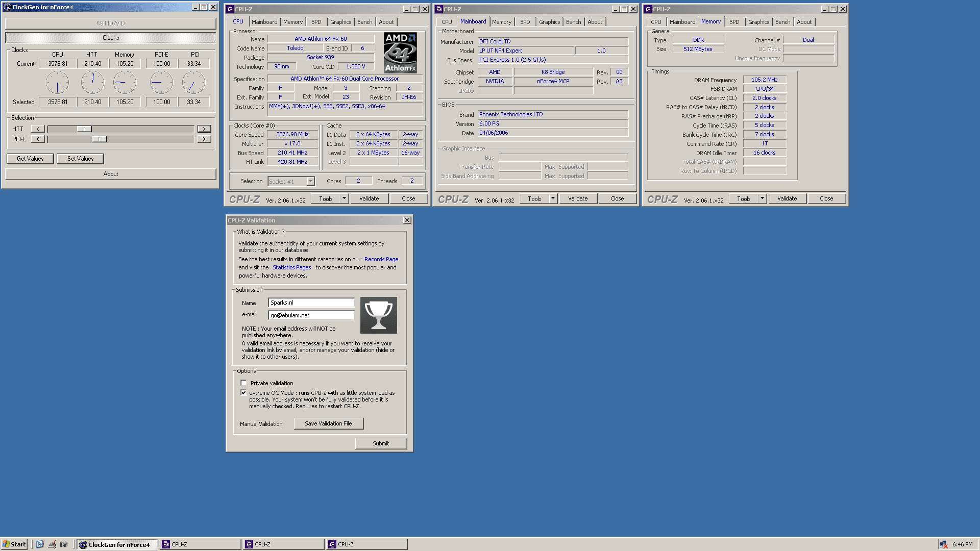Click Tools button in Mainboard window

point(534,198)
